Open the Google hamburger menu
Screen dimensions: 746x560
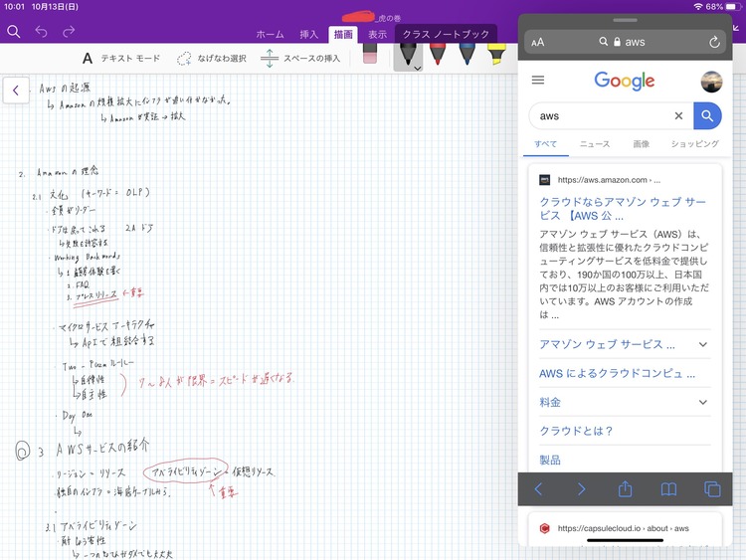(538, 80)
